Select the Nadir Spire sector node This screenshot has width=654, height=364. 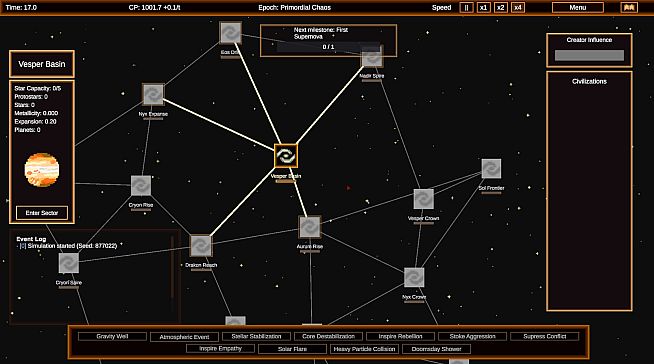(x=372, y=58)
